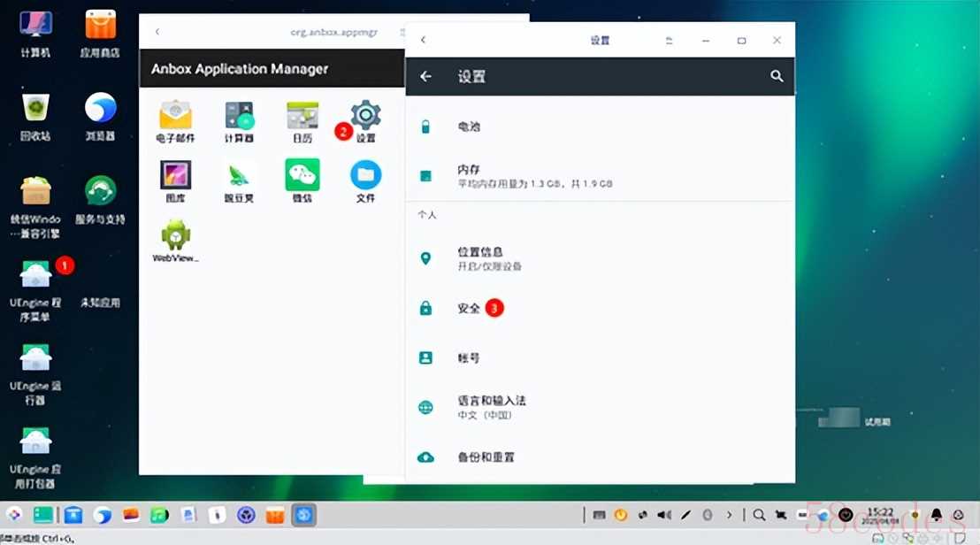Viewport: 980px width, 545px height.
Task: Minimize the 设置 window
Action: point(706,41)
